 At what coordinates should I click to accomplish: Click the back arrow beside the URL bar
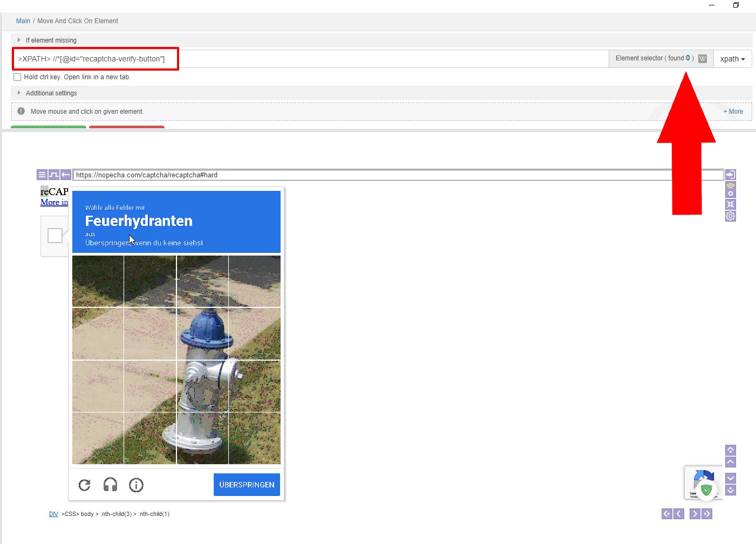tap(66, 175)
